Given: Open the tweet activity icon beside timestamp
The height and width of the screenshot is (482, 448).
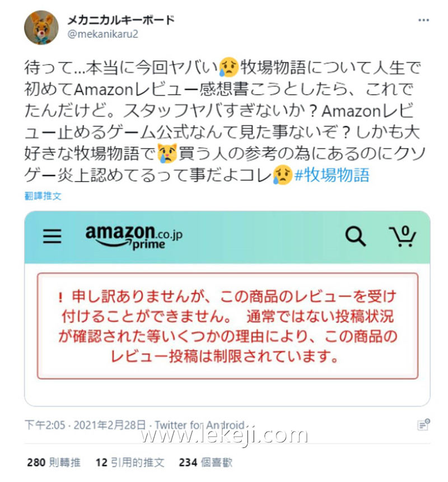Looking at the screenshot, I should 423,425.
